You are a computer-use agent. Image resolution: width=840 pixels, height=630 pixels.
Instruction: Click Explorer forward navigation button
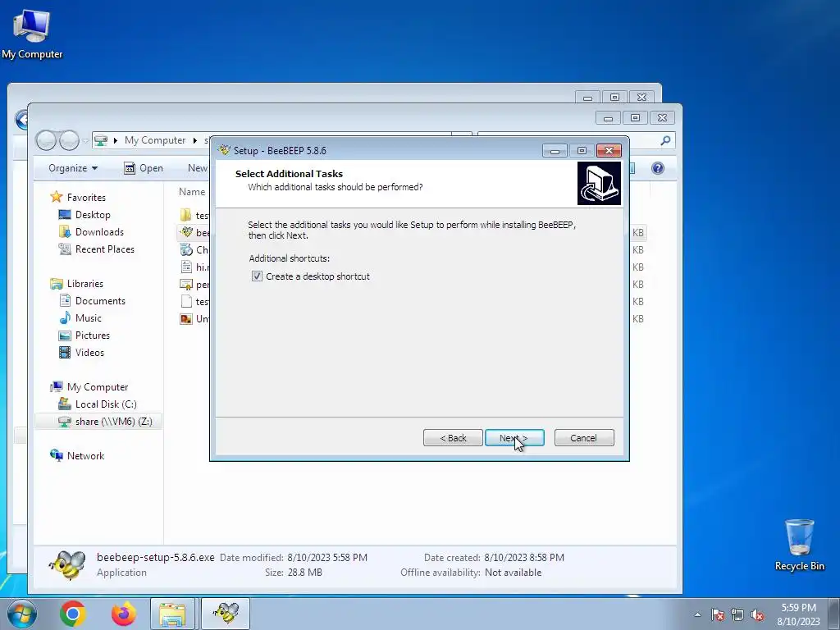[69, 140]
